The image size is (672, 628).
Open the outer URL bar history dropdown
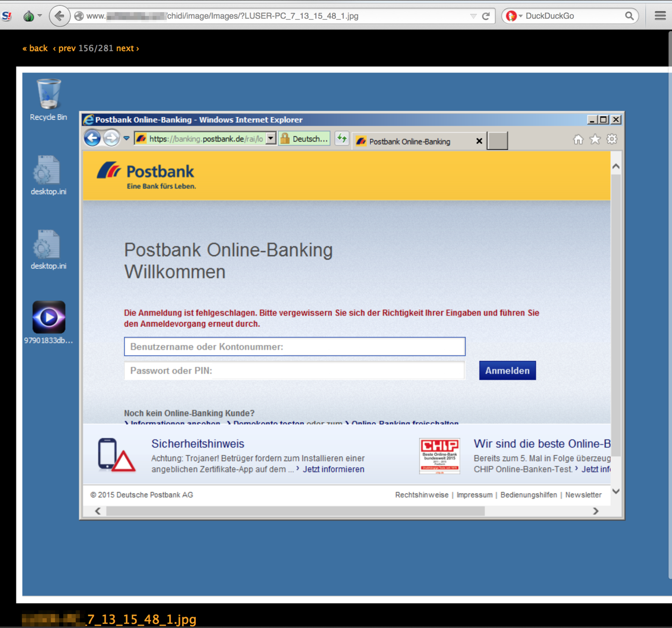(x=473, y=16)
